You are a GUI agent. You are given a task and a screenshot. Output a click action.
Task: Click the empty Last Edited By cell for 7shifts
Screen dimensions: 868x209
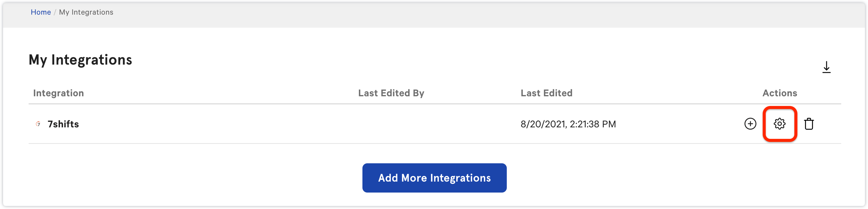(391, 124)
